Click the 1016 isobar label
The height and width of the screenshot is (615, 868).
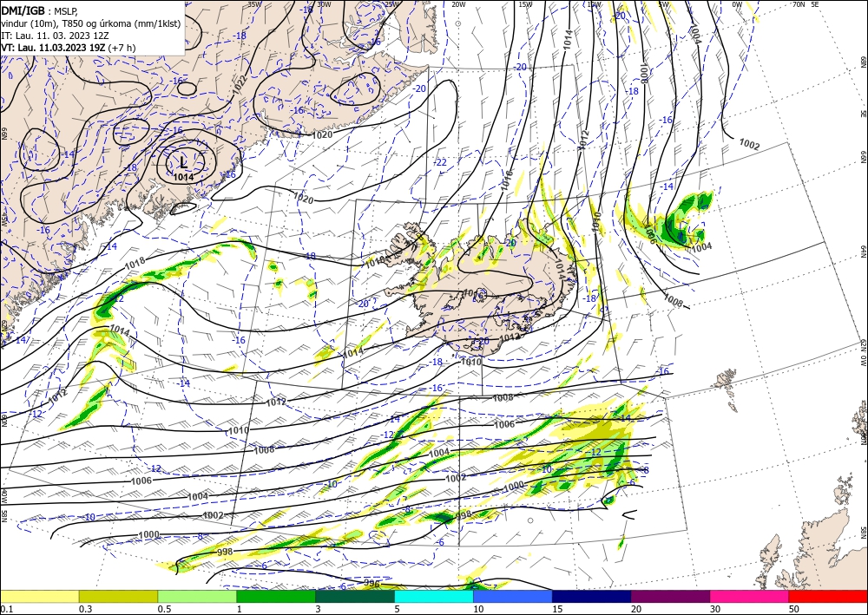click(507, 180)
